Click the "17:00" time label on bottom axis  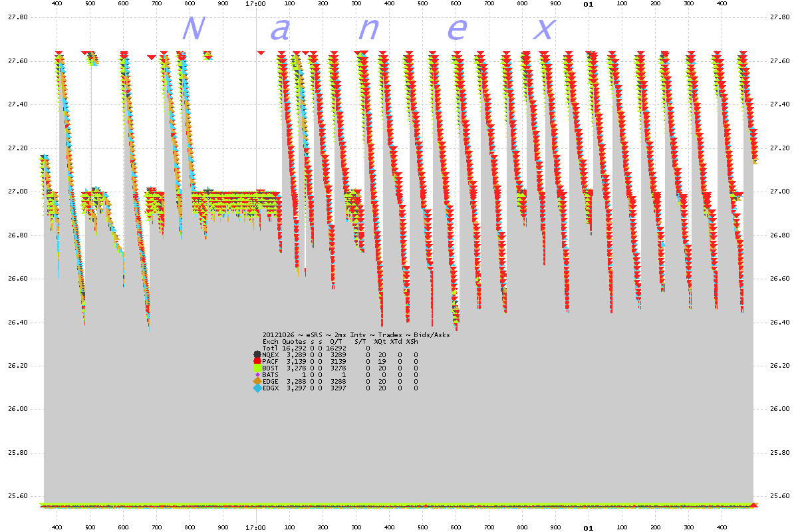[256, 529]
